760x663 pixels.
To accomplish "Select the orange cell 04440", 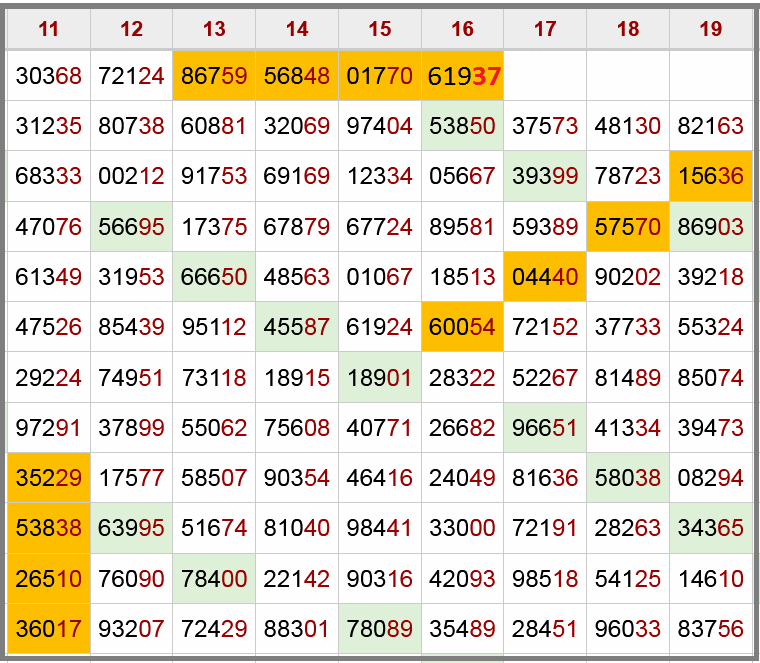I will 545,277.
